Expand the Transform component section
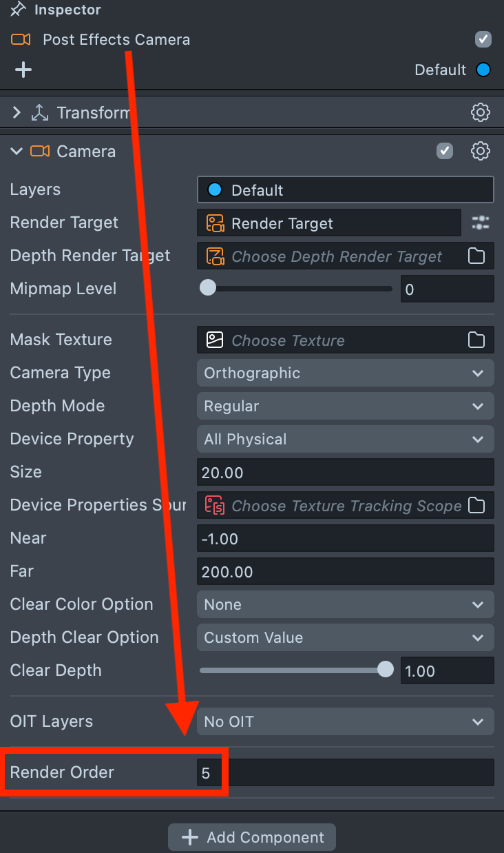This screenshot has height=853, width=504. click(x=17, y=112)
